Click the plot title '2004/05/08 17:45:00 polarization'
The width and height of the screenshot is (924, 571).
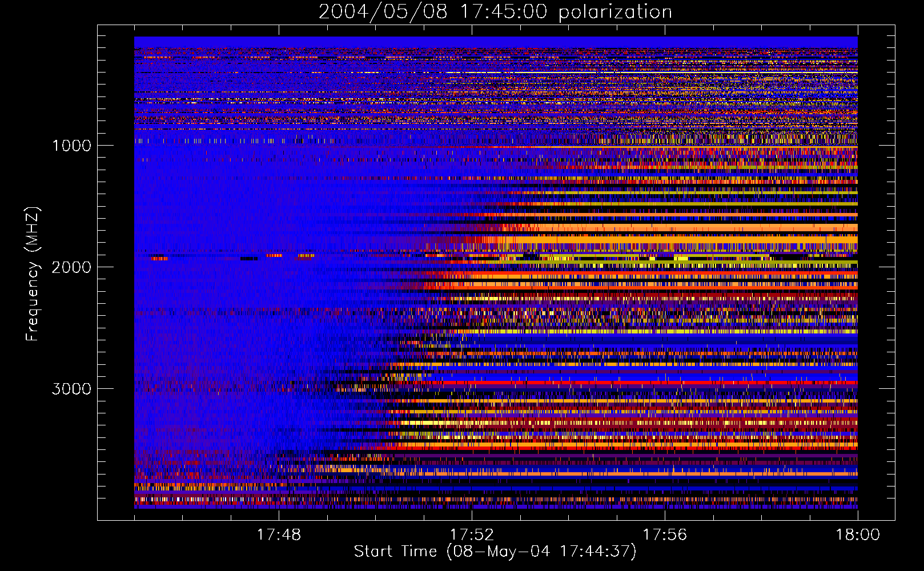click(495, 12)
